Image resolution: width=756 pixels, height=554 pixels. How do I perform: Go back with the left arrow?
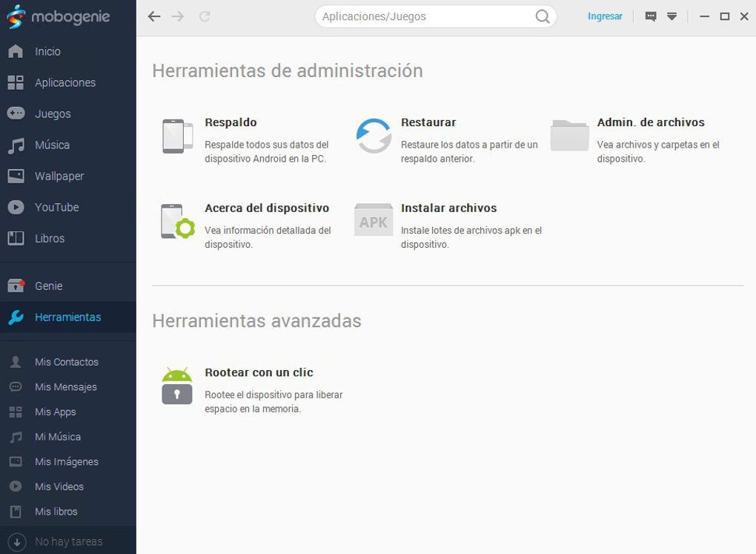(154, 16)
